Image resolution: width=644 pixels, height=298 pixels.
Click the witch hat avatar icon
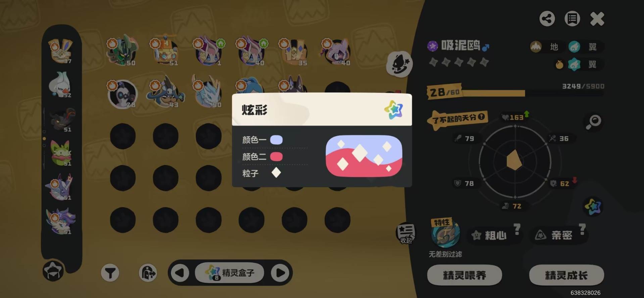53,271
